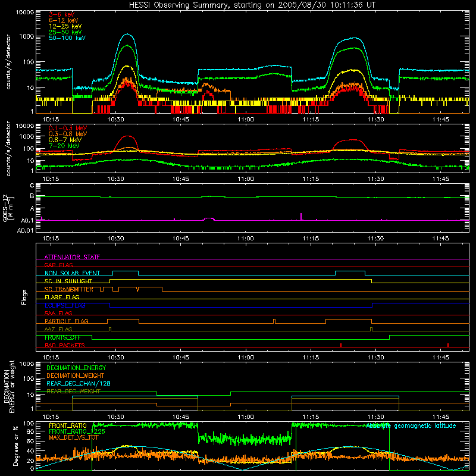Click the ATTENUATOR_STATE flag label

[x=72, y=257]
